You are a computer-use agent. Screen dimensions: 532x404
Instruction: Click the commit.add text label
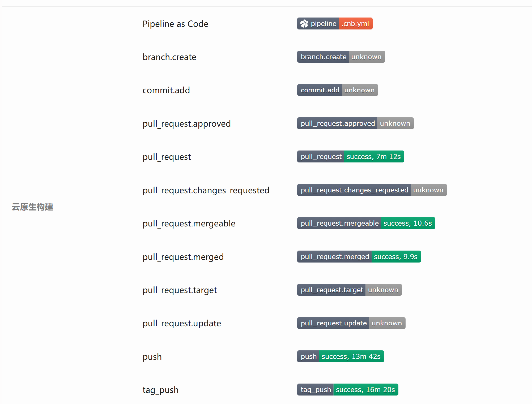[166, 90]
